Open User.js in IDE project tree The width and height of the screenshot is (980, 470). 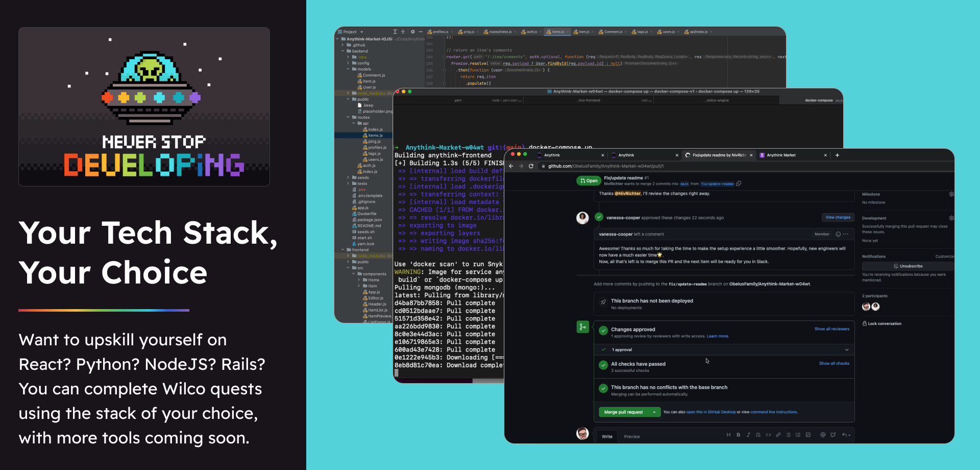coord(366,87)
